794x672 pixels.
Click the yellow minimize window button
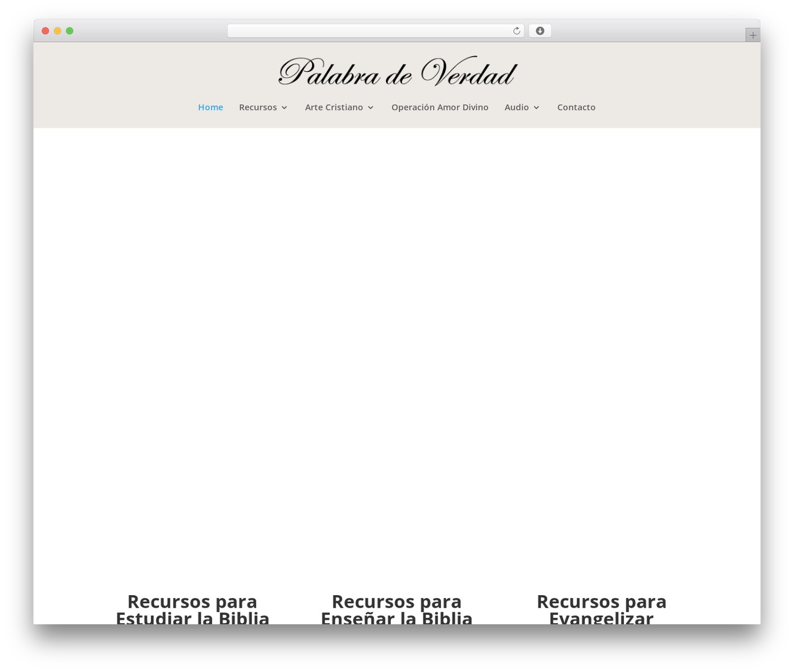point(58,31)
